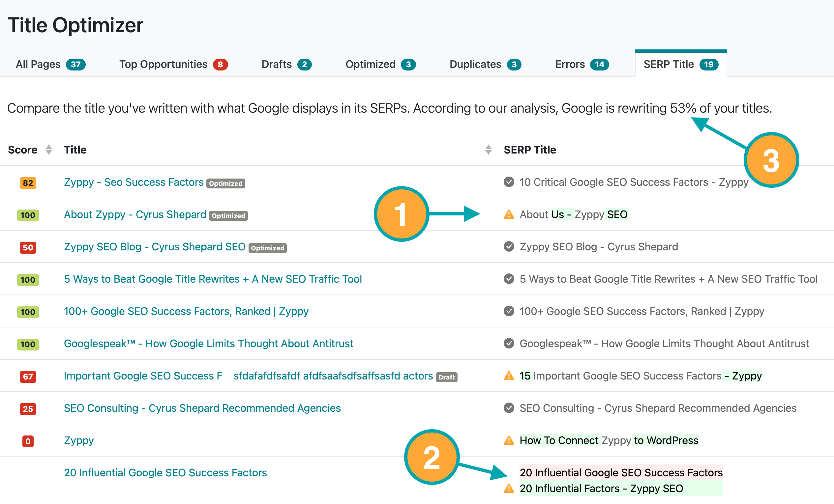This screenshot has height=504, width=834.
Task: Click checkmark beside 5 Ways SERP title
Action: coord(509,279)
